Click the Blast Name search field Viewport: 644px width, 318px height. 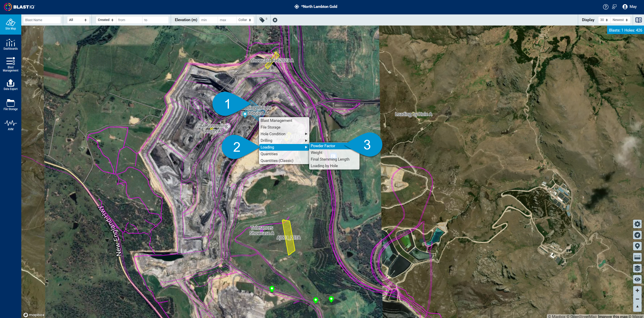pyautogui.click(x=42, y=20)
